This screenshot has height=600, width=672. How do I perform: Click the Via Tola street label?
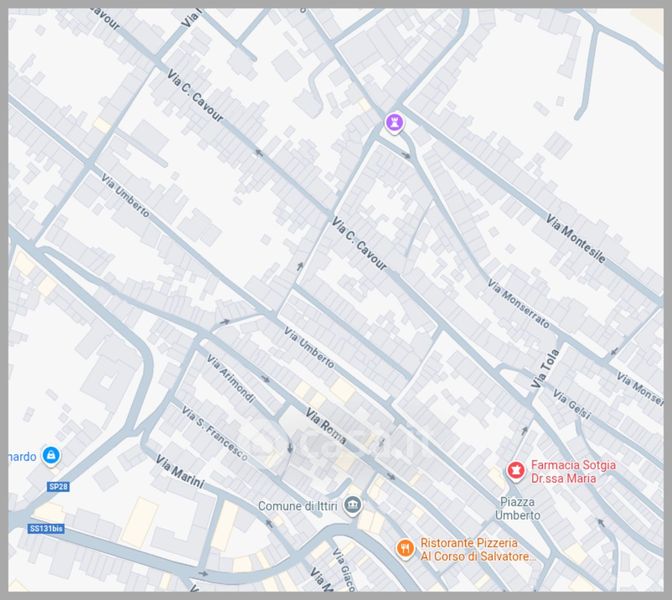pos(545,368)
